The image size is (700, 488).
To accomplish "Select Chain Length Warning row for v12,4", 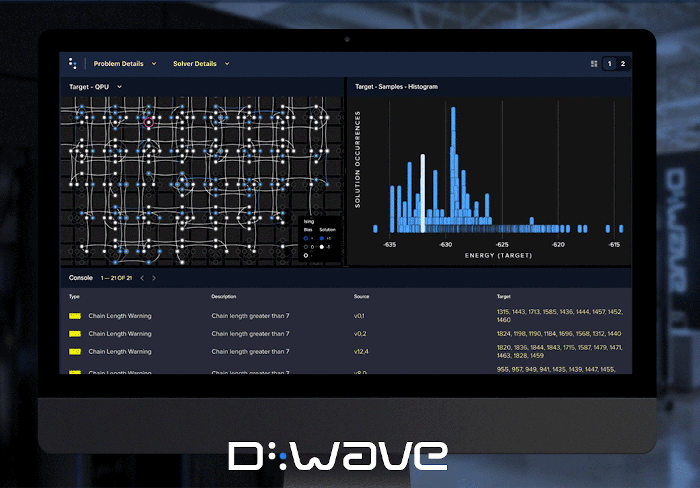I will tap(346, 351).
